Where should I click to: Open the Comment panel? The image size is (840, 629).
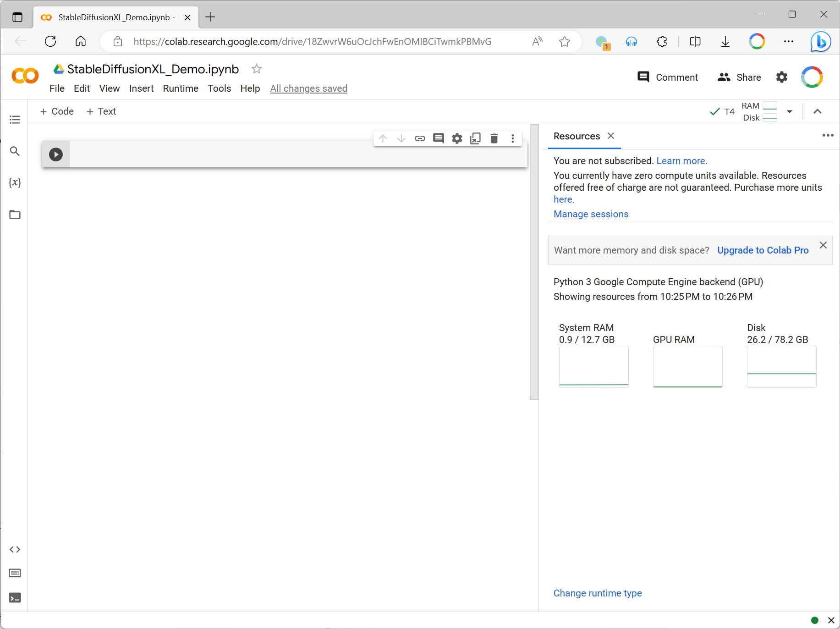(x=668, y=77)
